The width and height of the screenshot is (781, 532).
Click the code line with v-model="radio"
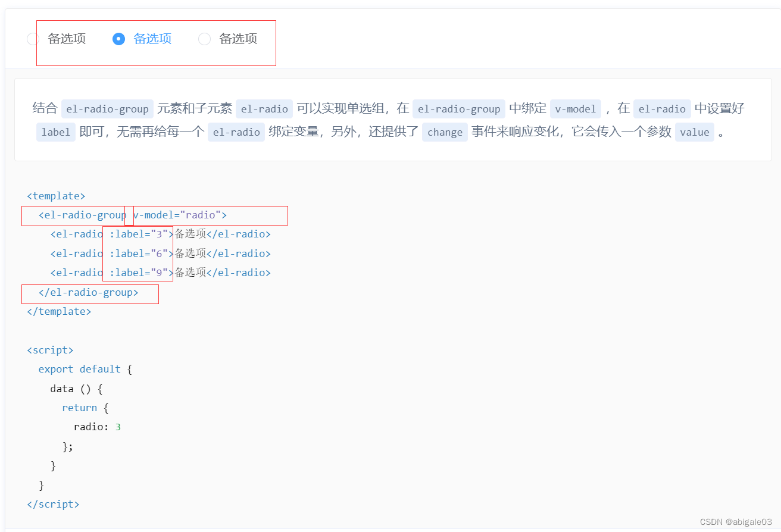tap(133, 215)
